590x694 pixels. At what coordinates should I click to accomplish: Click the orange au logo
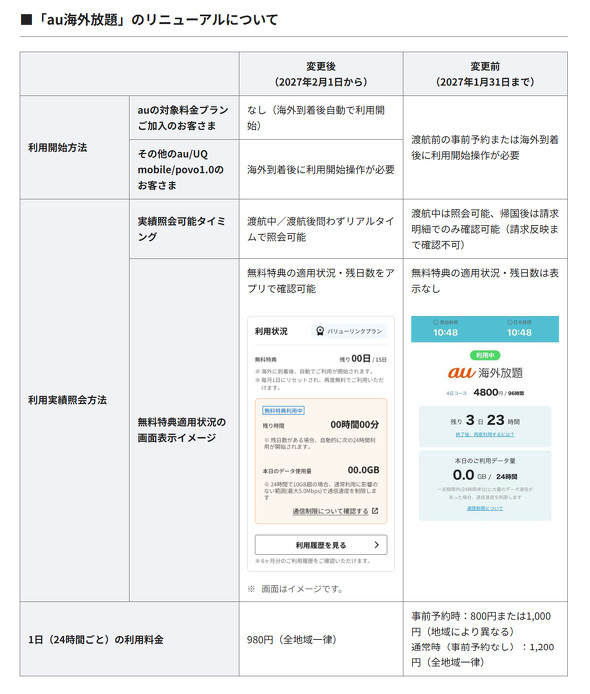tap(461, 372)
